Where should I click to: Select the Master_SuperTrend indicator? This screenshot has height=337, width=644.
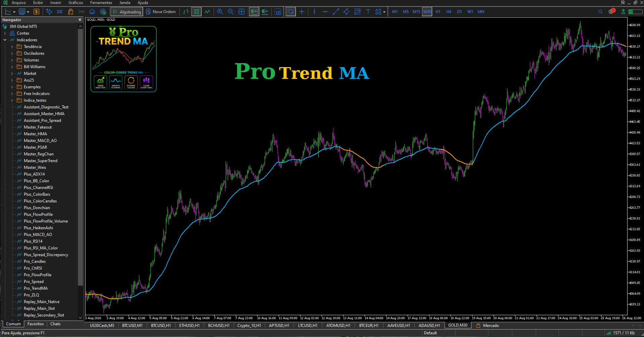[40, 161]
